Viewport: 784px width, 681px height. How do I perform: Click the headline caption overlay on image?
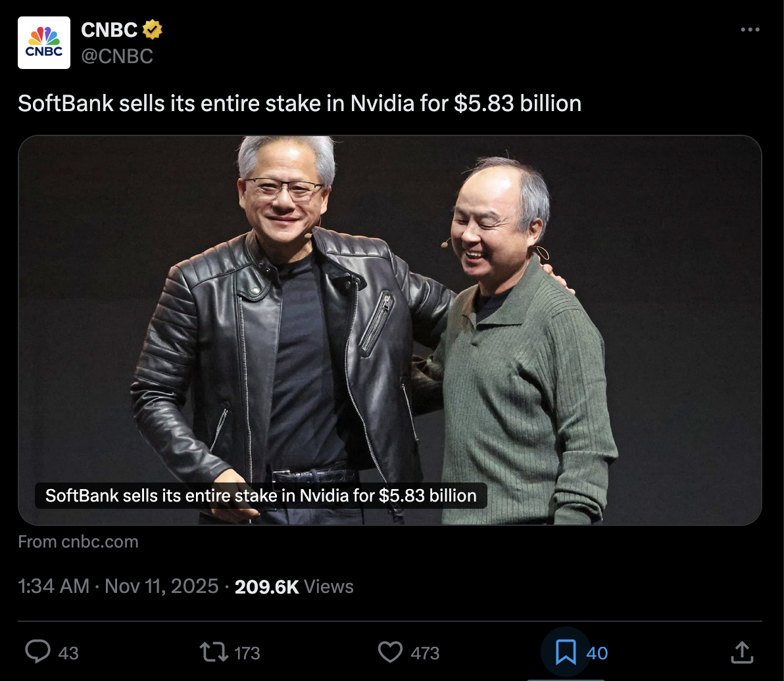[260, 495]
